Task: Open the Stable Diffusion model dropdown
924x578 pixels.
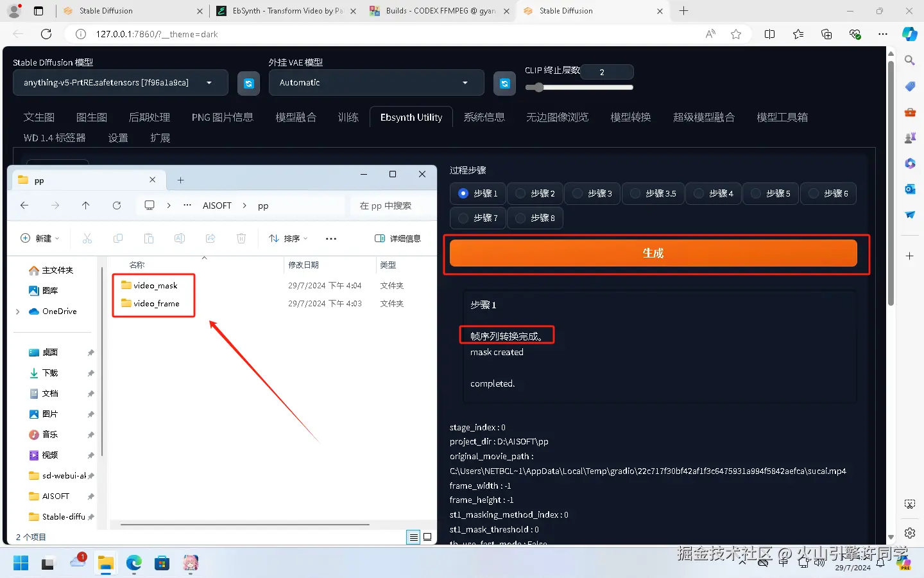Action: pos(121,83)
